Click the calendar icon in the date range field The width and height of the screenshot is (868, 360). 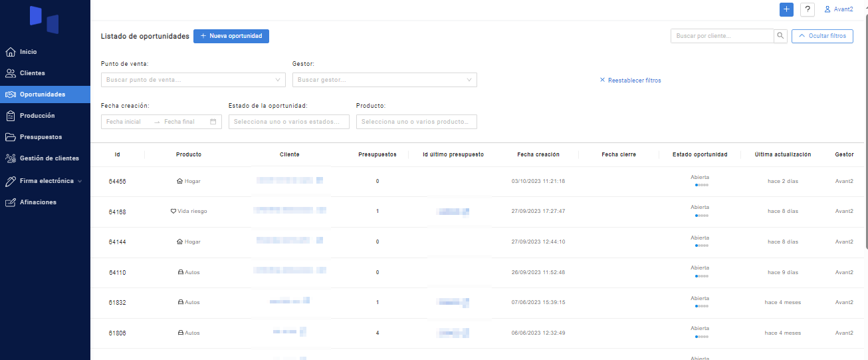pyautogui.click(x=213, y=122)
